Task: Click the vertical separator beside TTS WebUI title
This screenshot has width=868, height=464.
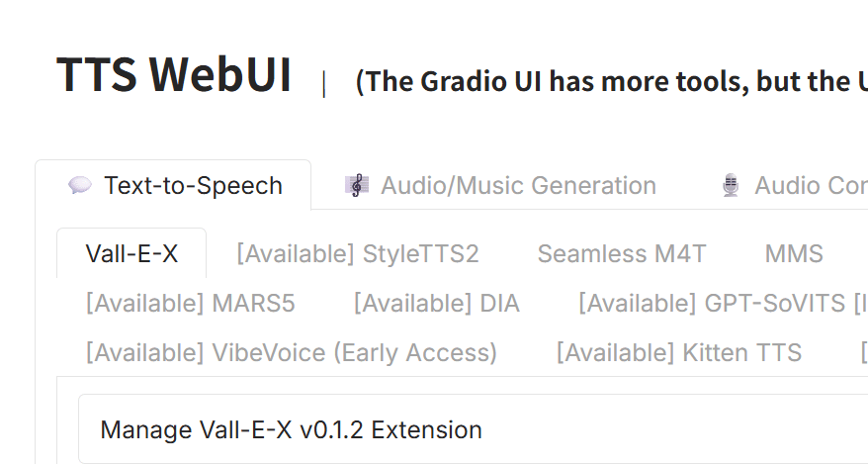Action: 324,84
